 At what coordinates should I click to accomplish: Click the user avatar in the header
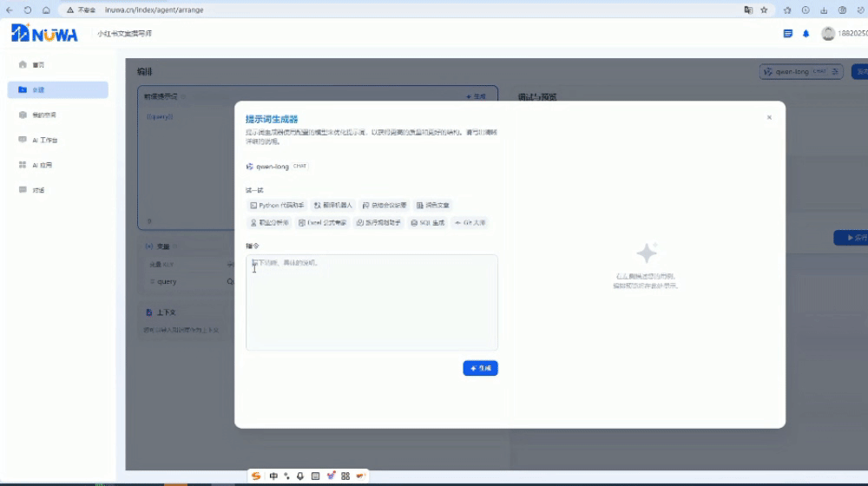(828, 34)
